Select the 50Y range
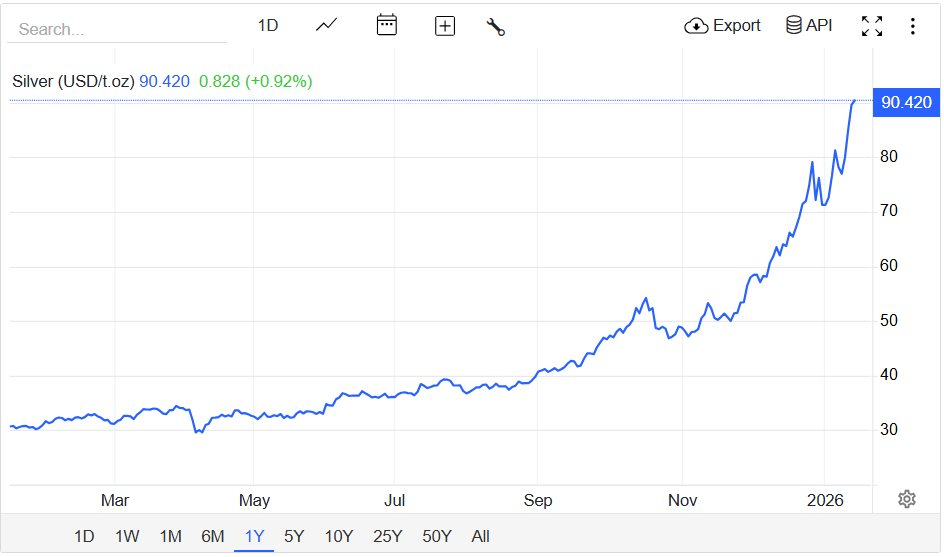This screenshot has height=557, width=944. (437, 536)
